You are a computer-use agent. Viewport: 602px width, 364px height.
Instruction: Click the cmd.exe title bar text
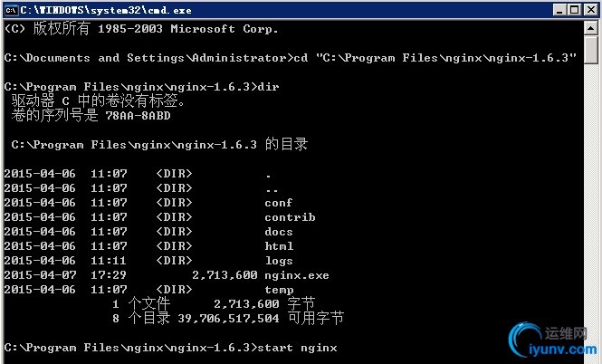(x=106, y=10)
